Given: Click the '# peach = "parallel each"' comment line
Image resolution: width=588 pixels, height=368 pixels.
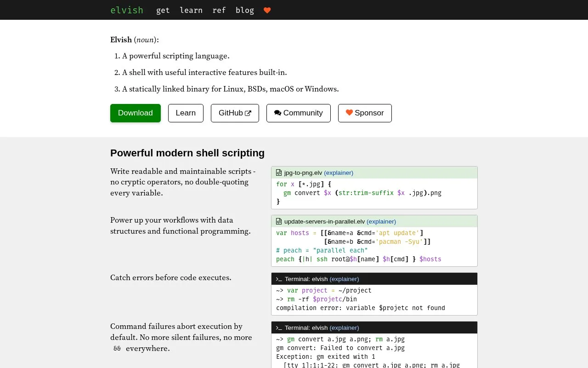Looking at the screenshot, I should coord(322,251).
